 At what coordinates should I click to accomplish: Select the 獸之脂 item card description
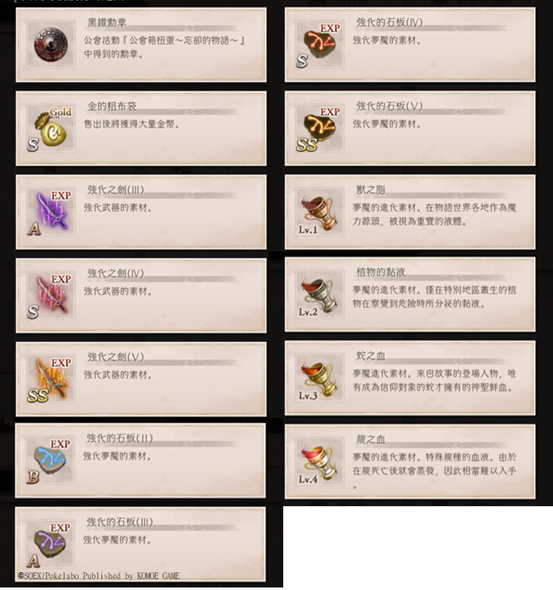(x=434, y=214)
